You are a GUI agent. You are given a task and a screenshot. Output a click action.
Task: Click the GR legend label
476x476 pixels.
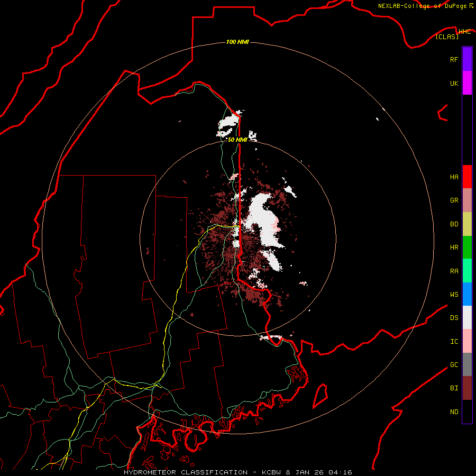[454, 200]
